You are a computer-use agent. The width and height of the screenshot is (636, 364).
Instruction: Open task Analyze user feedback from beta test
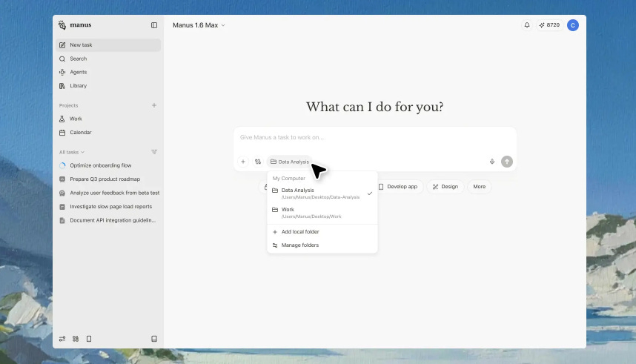[108, 193]
